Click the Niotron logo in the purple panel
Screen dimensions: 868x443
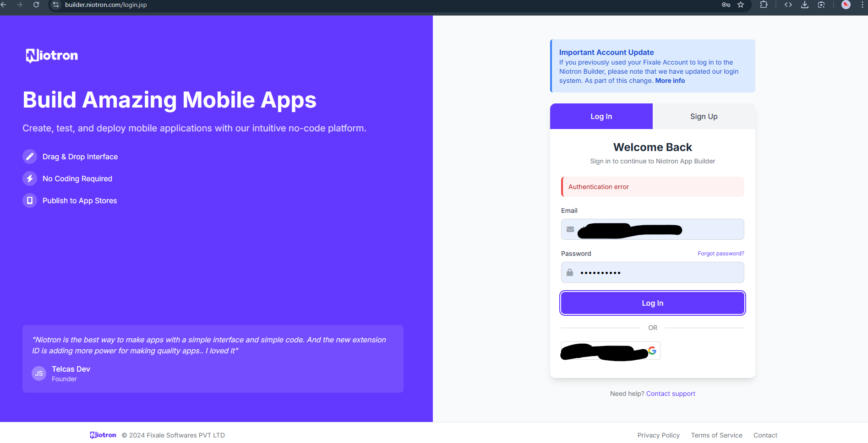point(52,56)
